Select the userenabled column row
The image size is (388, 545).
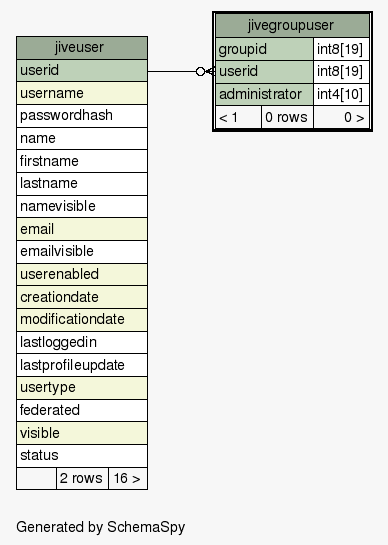pyautogui.click(x=82, y=275)
